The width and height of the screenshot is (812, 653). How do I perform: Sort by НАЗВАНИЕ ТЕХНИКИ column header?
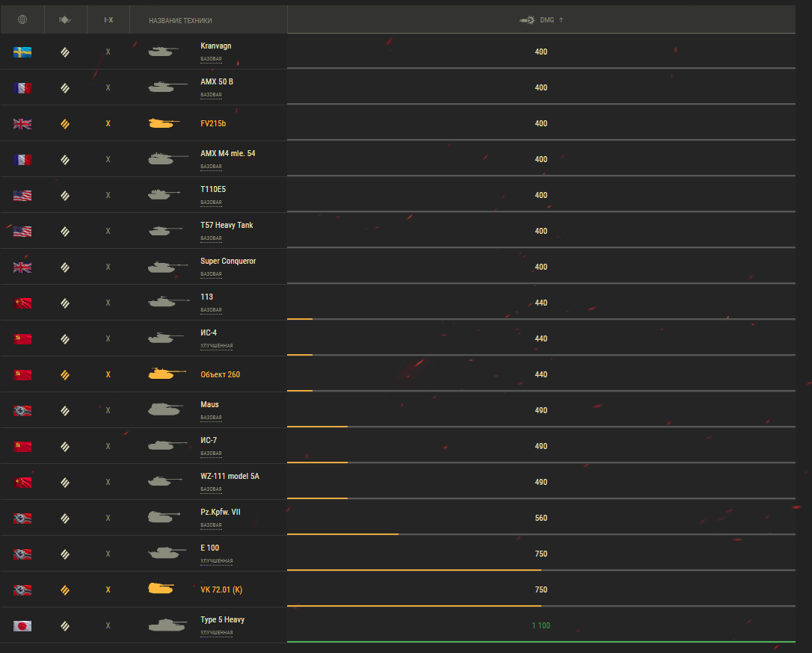180,20
